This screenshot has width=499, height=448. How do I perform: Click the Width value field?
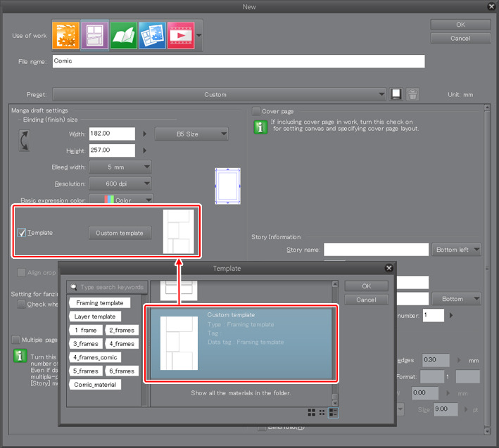click(112, 134)
